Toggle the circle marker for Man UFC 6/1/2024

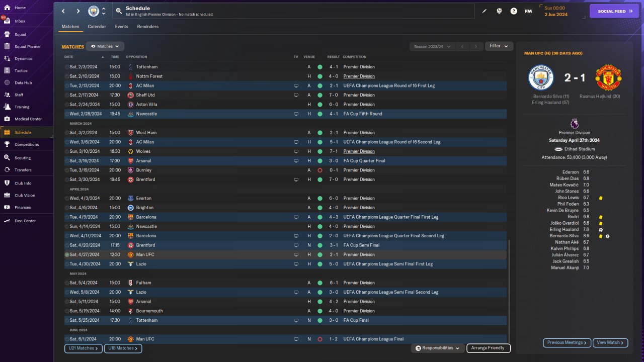tap(67, 339)
